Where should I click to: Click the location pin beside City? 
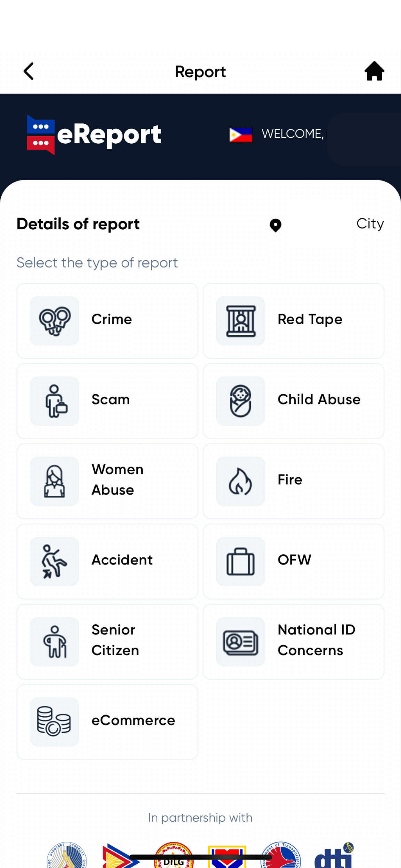[275, 225]
